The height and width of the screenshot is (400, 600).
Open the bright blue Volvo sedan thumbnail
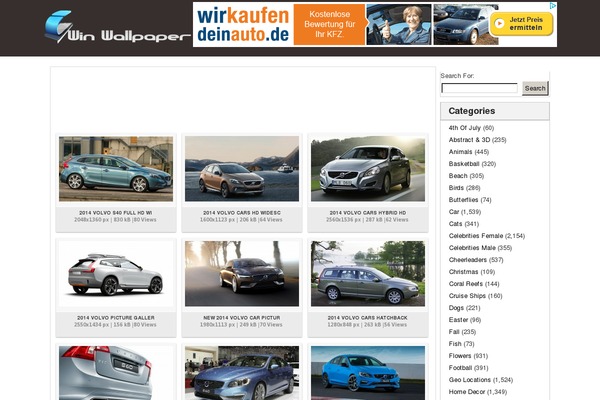[368, 373]
